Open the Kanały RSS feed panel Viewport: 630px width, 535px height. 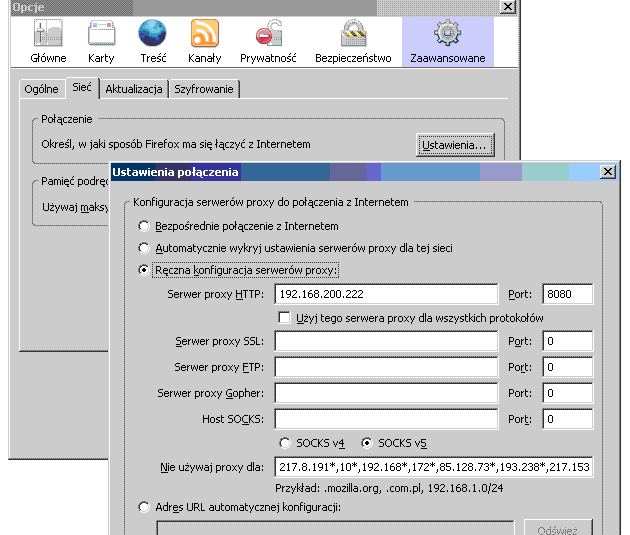205,42
